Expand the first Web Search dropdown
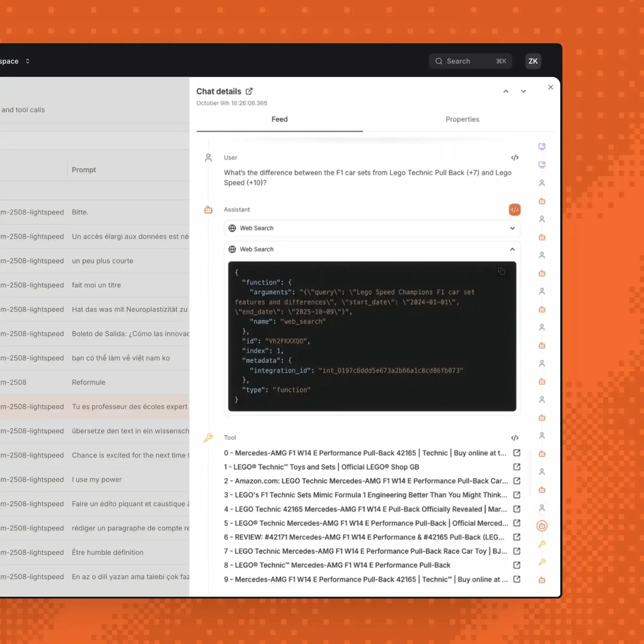This screenshot has height=644, width=644. (x=512, y=228)
